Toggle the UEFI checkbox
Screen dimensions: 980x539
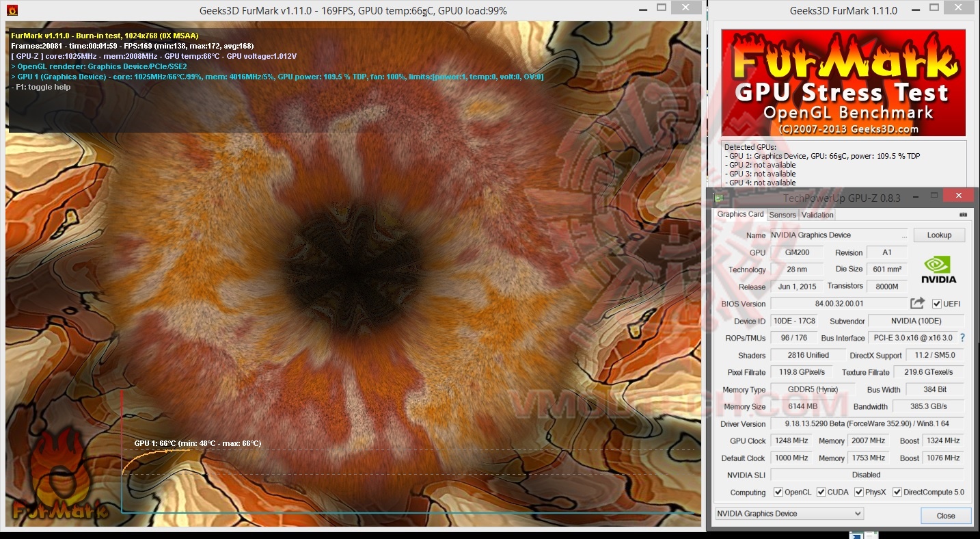tap(936, 304)
